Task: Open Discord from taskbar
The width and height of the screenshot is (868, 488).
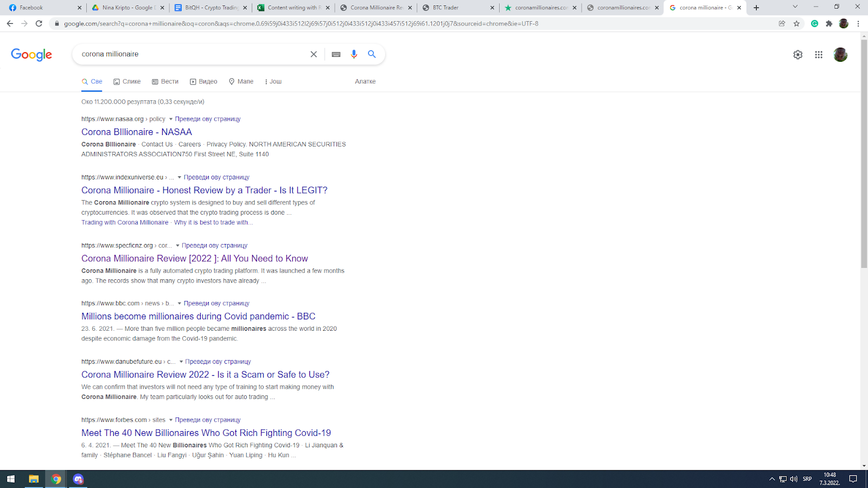Action: click(x=79, y=479)
